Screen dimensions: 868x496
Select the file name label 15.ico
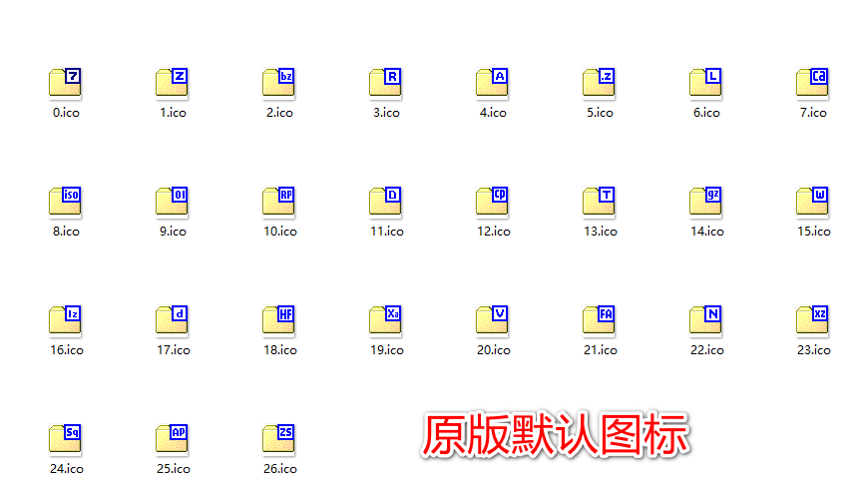point(814,232)
